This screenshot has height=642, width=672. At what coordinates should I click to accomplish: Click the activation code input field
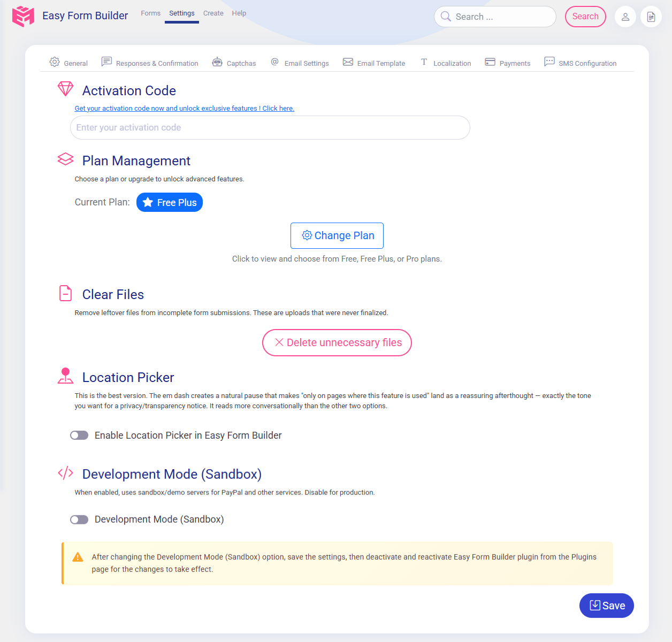[x=270, y=127]
